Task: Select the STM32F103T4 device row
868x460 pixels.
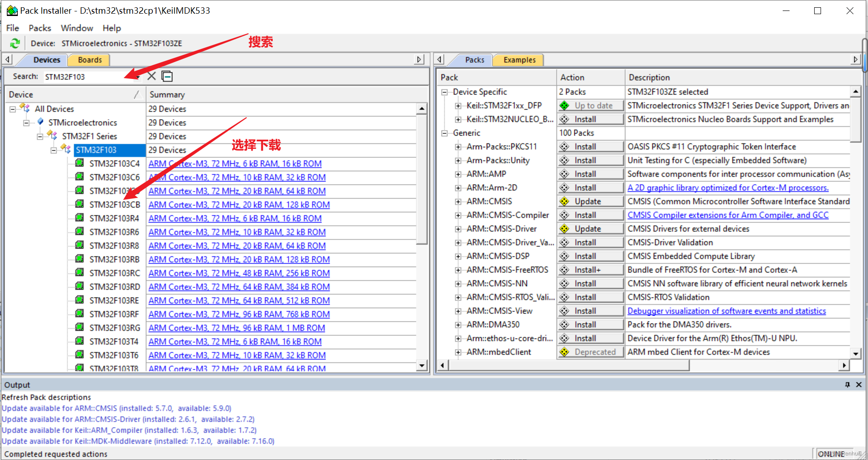Action: pos(114,341)
